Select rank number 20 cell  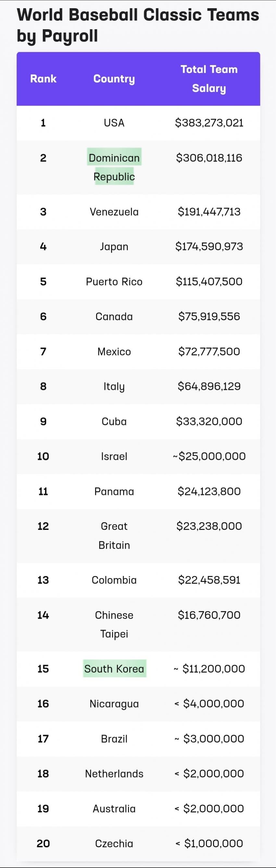pyautogui.click(x=44, y=843)
